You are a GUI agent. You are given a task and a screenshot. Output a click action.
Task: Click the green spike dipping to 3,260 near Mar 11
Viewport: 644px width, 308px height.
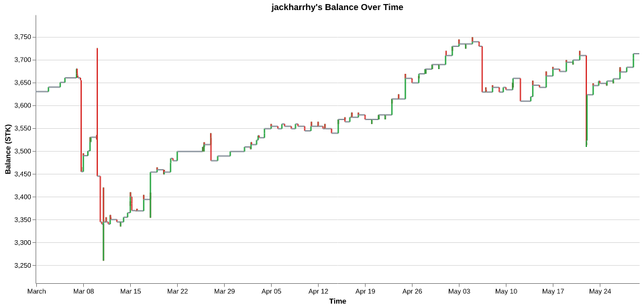[103, 242]
